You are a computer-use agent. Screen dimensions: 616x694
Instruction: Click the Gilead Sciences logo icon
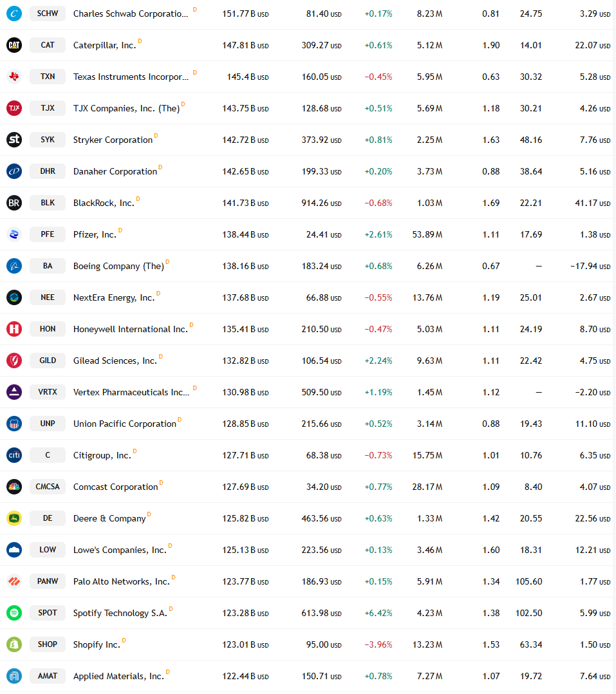tap(14, 361)
